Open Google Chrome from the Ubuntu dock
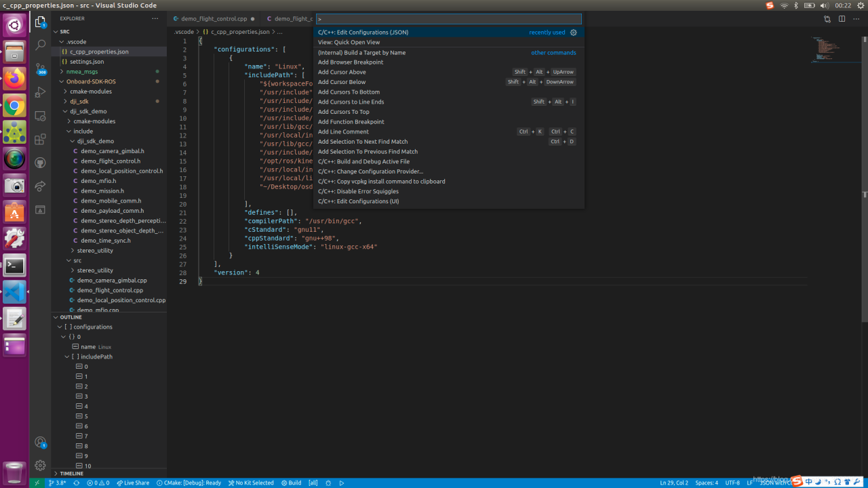 click(x=14, y=105)
